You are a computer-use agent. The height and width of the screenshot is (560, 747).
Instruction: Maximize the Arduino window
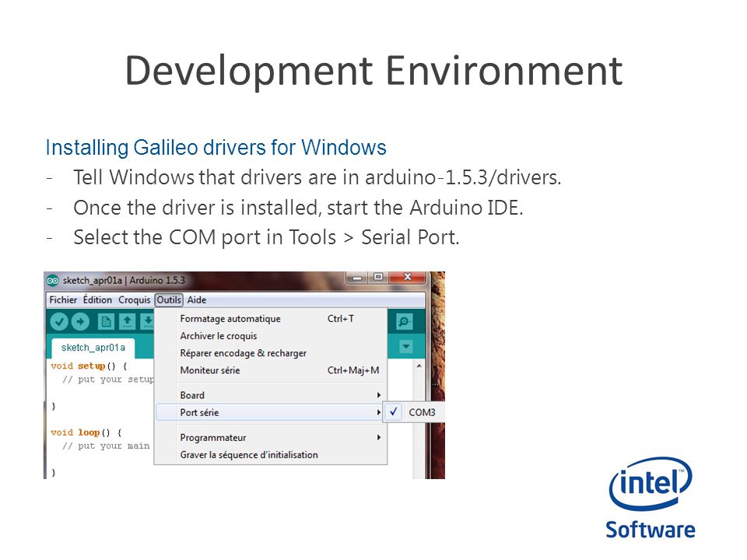378,277
